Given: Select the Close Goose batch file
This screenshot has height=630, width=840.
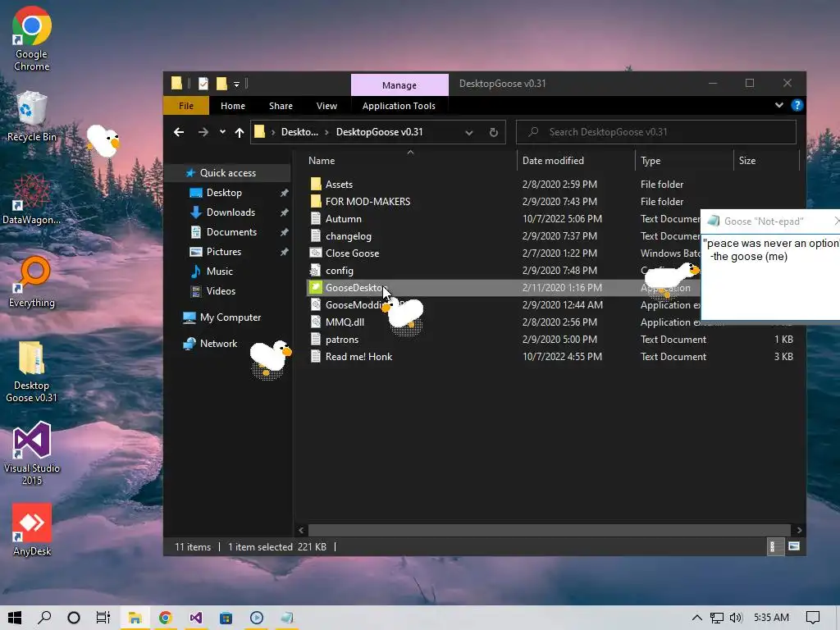Looking at the screenshot, I should tap(353, 253).
